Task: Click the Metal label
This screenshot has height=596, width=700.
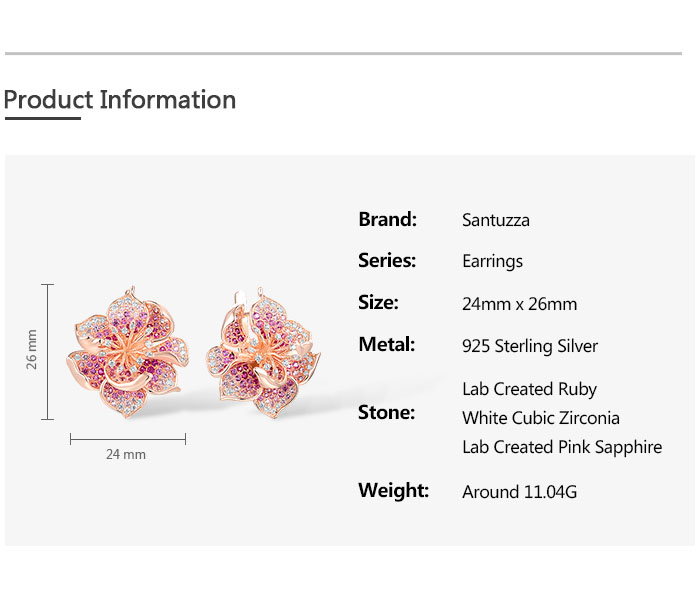Action: (x=387, y=344)
